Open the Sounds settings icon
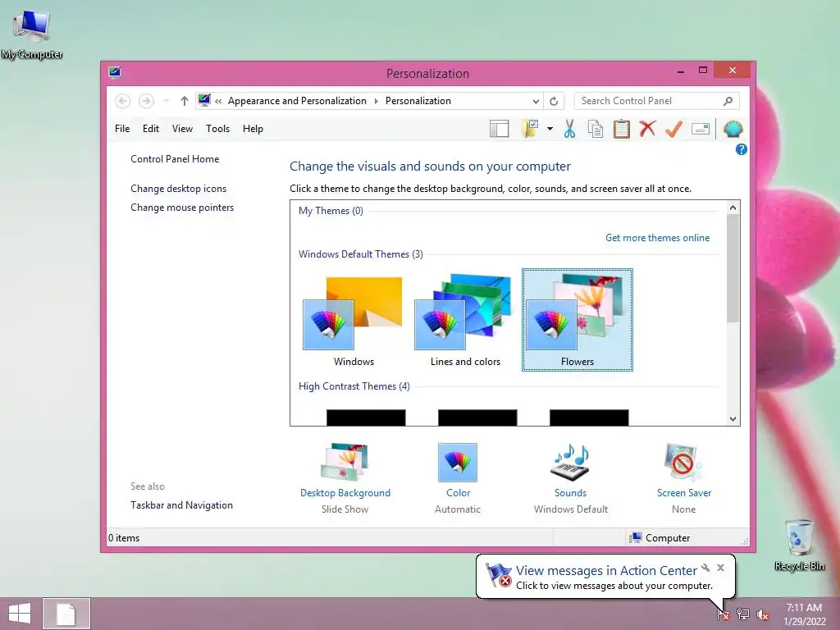This screenshot has height=630, width=840. tap(571, 463)
